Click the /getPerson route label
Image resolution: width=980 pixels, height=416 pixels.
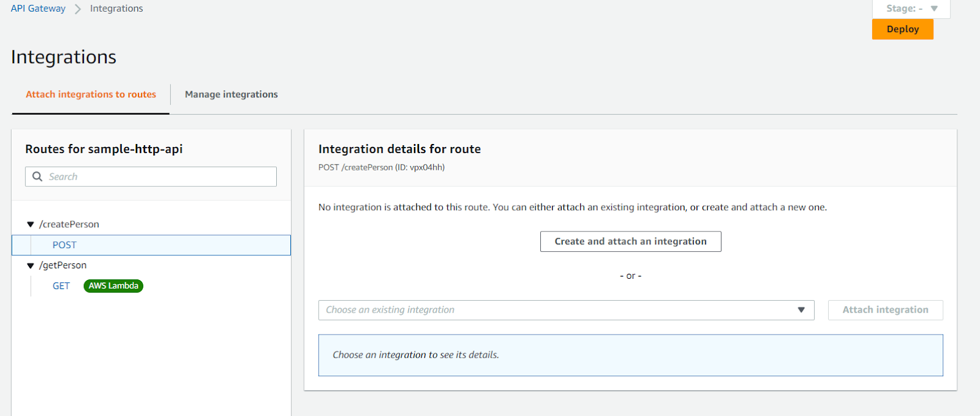pyautogui.click(x=63, y=265)
